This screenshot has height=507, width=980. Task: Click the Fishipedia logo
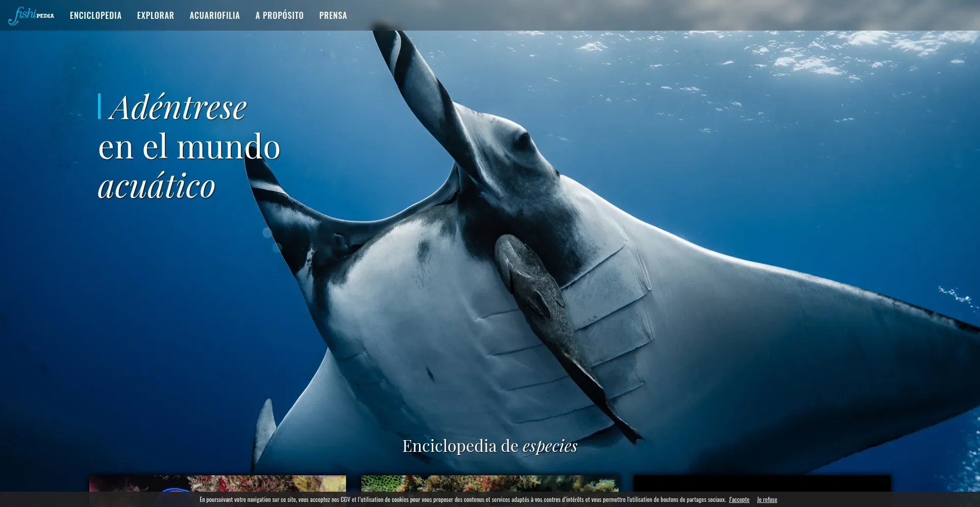pos(32,15)
